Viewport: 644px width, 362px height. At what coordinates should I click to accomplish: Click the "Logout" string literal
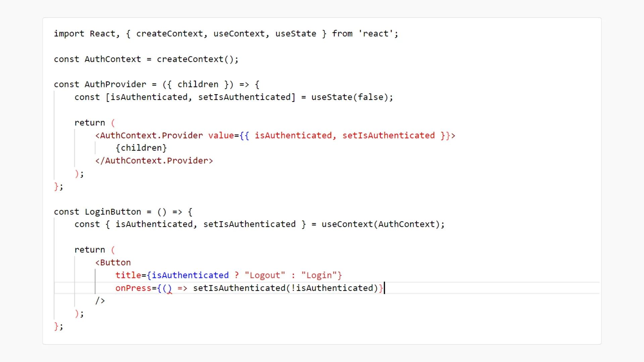tap(265, 276)
